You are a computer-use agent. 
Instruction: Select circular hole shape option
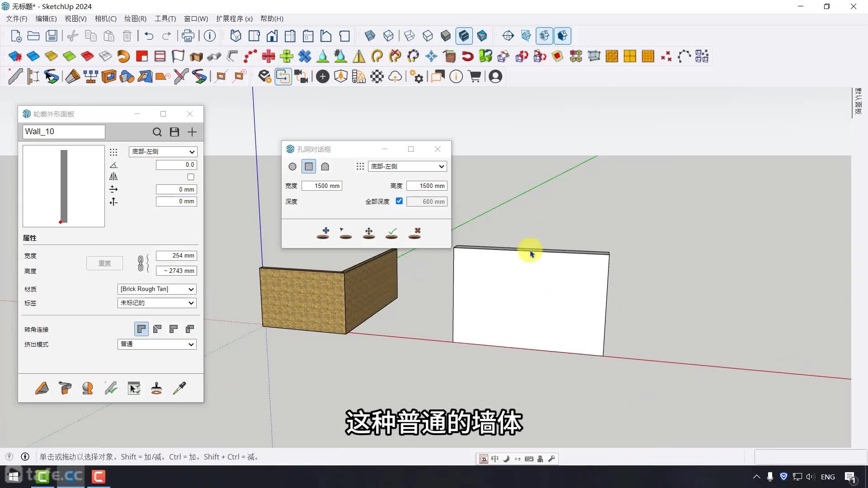coord(292,167)
